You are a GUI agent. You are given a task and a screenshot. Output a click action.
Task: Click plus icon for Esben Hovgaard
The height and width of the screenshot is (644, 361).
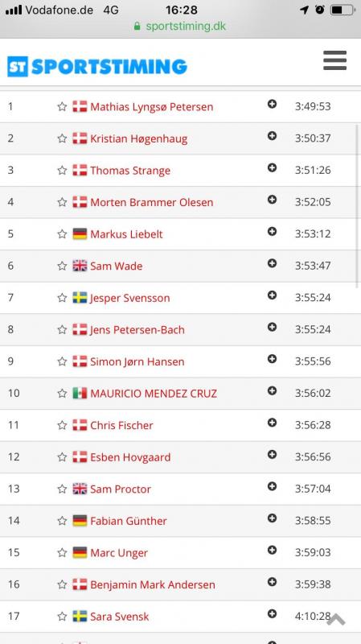pos(272,454)
